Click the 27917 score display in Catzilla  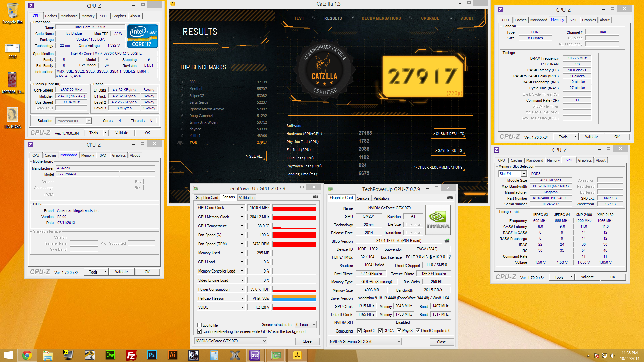pos(422,76)
